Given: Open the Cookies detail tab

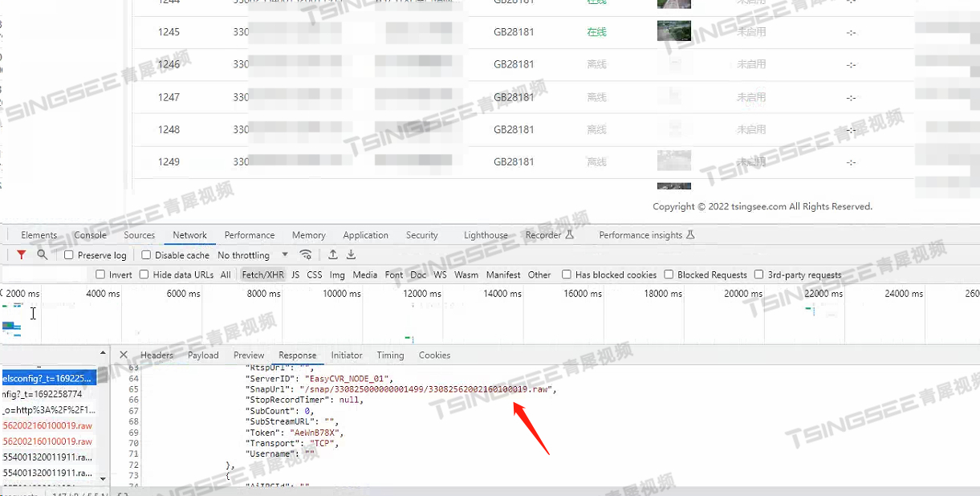Looking at the screenshot, I should 434,355.
